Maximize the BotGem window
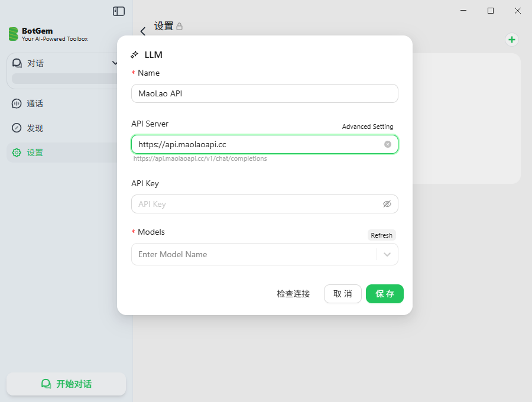 (491, 11)
